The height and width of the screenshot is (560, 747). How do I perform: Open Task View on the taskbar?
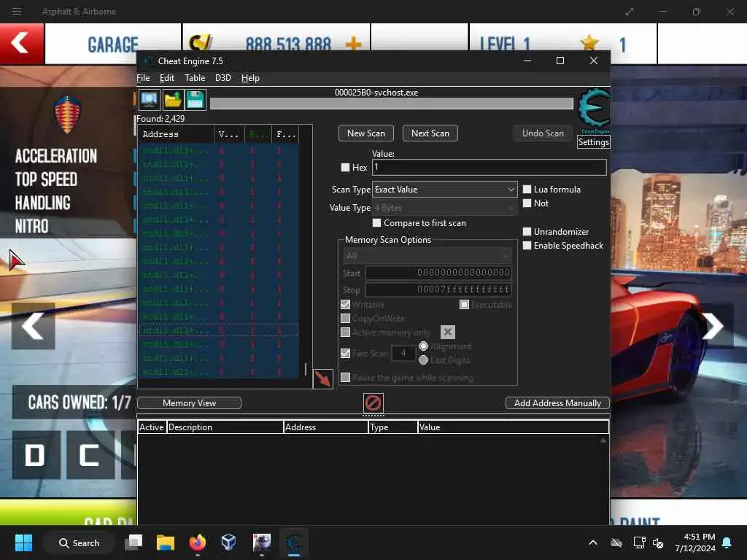(x=134, y=542)
